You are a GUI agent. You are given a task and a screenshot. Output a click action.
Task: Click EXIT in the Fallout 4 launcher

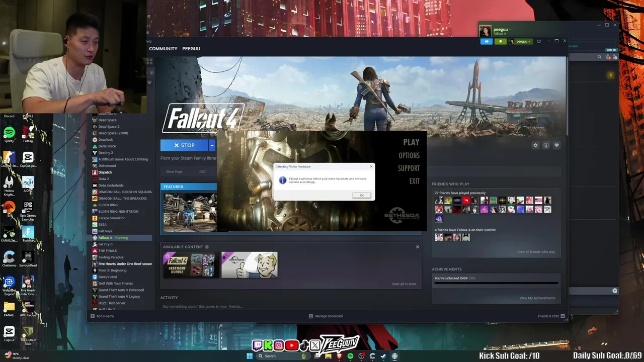414,182
